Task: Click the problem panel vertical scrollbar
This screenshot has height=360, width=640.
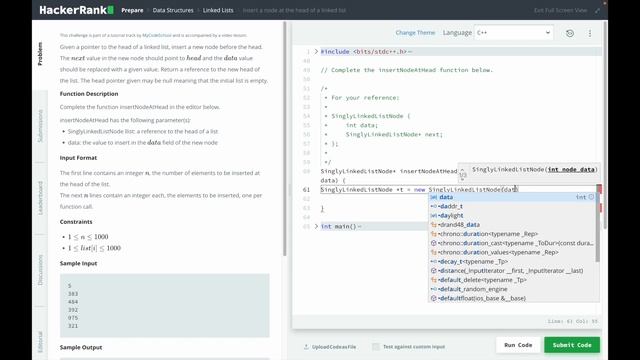Action: tap(285, 139)
